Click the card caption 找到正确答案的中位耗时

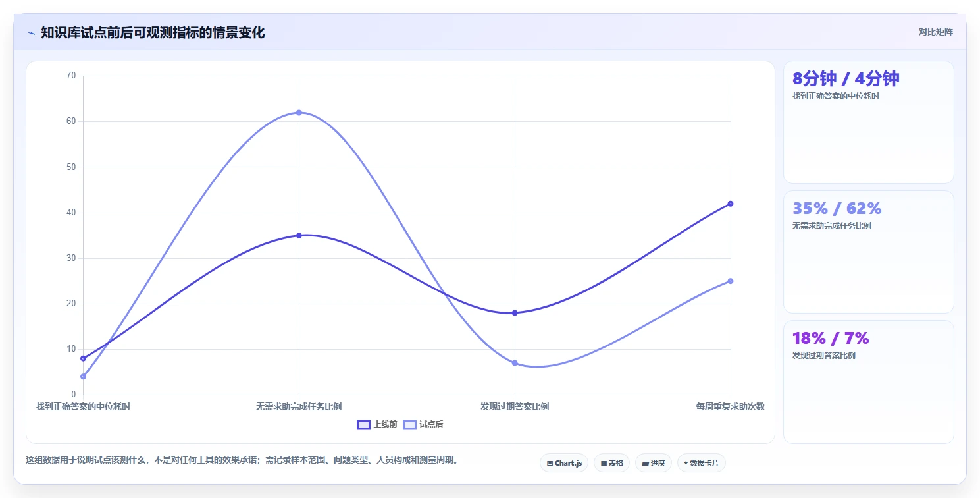point(836,96)
